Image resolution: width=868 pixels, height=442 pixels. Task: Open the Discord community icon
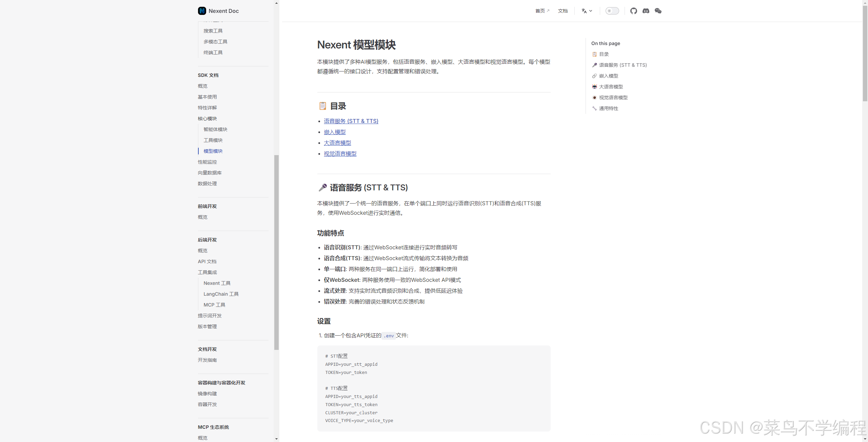646,11
